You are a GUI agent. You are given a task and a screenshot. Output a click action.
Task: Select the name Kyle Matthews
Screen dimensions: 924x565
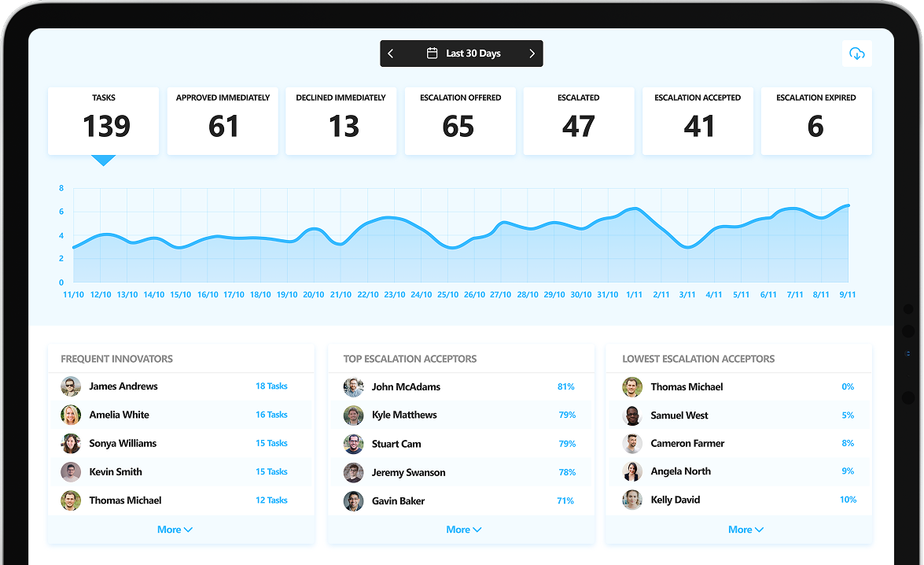coord(404,415)
